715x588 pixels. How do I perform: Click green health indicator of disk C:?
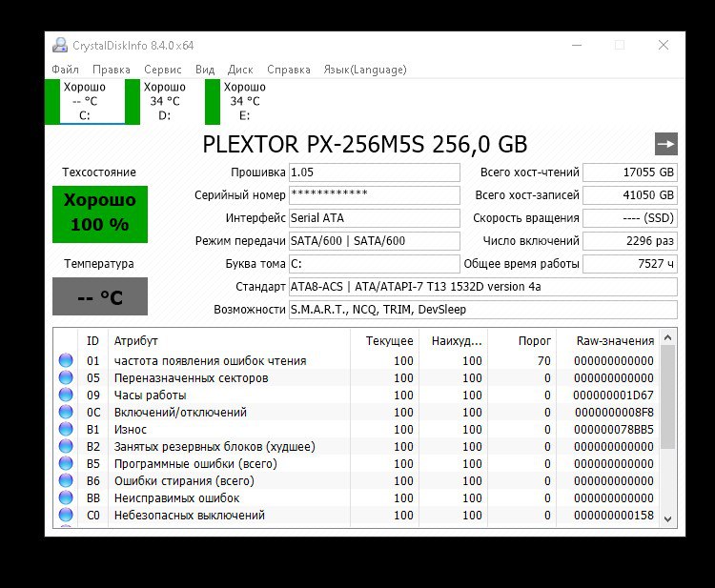52,102
